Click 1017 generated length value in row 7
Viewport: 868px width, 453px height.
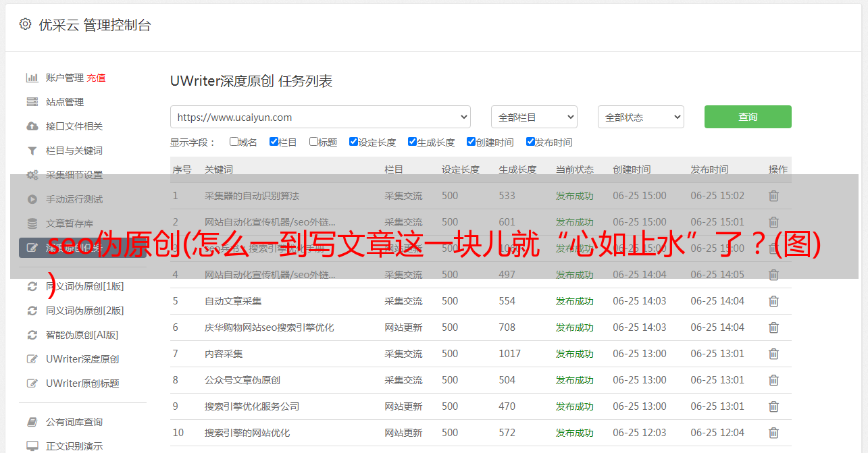coord(510,354)
